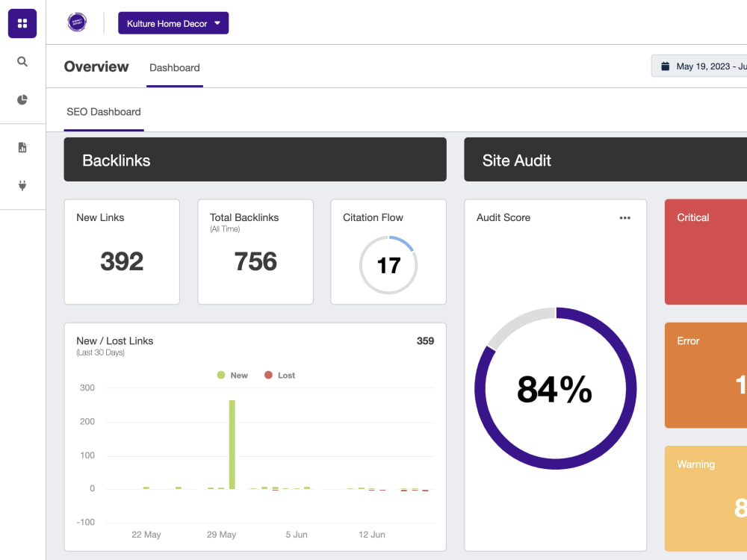Click the Overview heading
747x560 pixels.
tap(96, 66)
